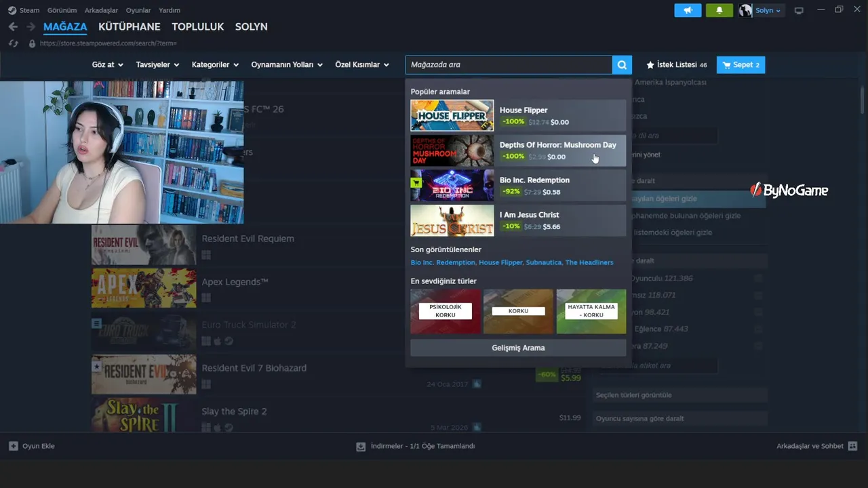Open the Görünüm menu
The image size is (868, 488).
pos(62,10)
